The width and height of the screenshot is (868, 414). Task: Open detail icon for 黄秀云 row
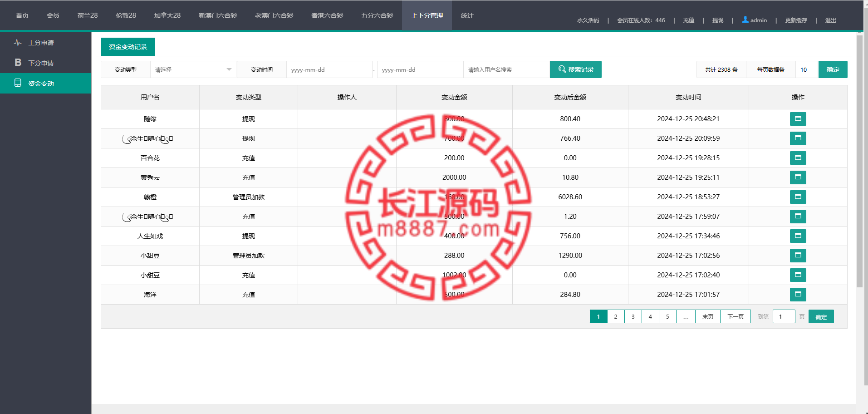(798, 177)
